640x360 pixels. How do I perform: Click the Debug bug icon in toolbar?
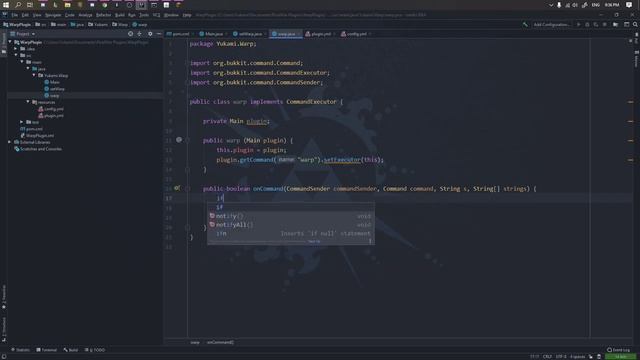(x=587, y=24)
